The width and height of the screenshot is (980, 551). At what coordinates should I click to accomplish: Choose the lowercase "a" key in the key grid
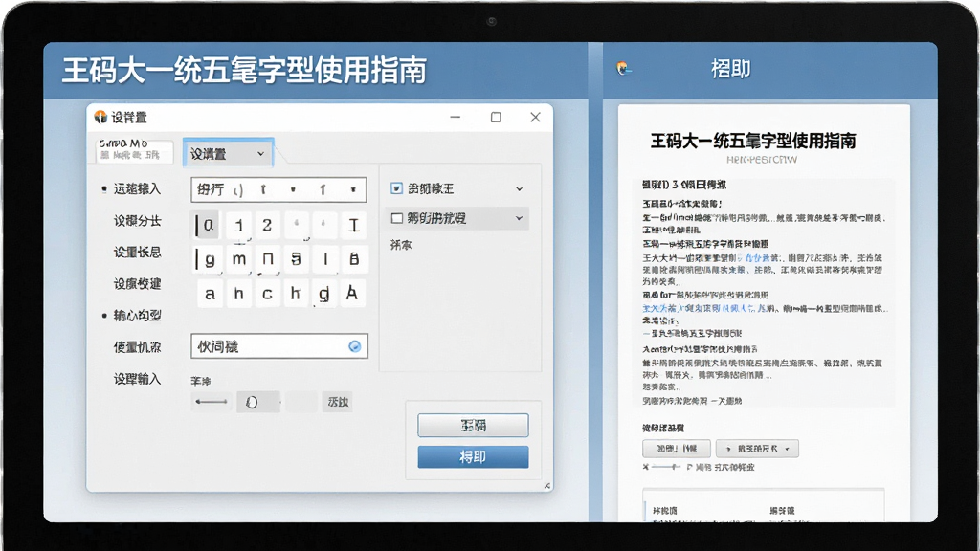(210, 293)
